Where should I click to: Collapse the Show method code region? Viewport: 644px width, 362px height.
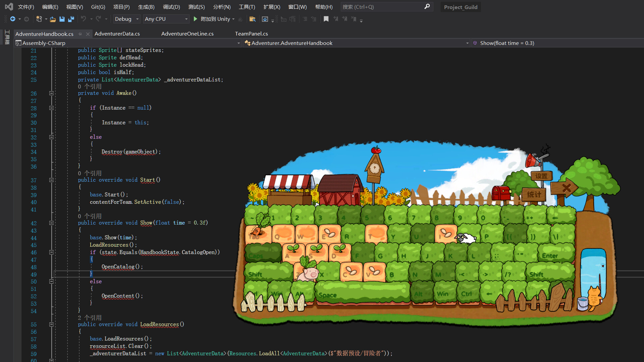click(51, 223)
